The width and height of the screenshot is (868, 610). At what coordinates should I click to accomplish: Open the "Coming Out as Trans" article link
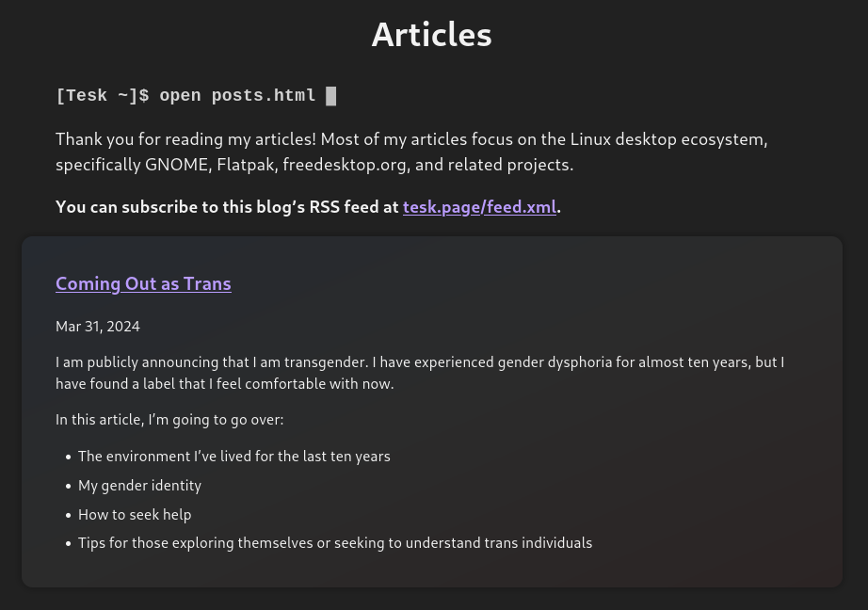(x=143, y=283)
